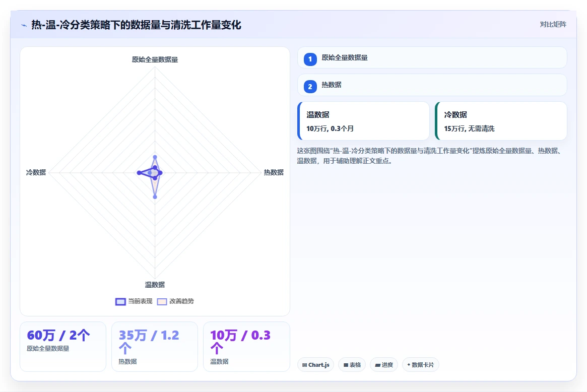
Task: Click the descriptive paragraph below the cards
Action: (430, 156)
